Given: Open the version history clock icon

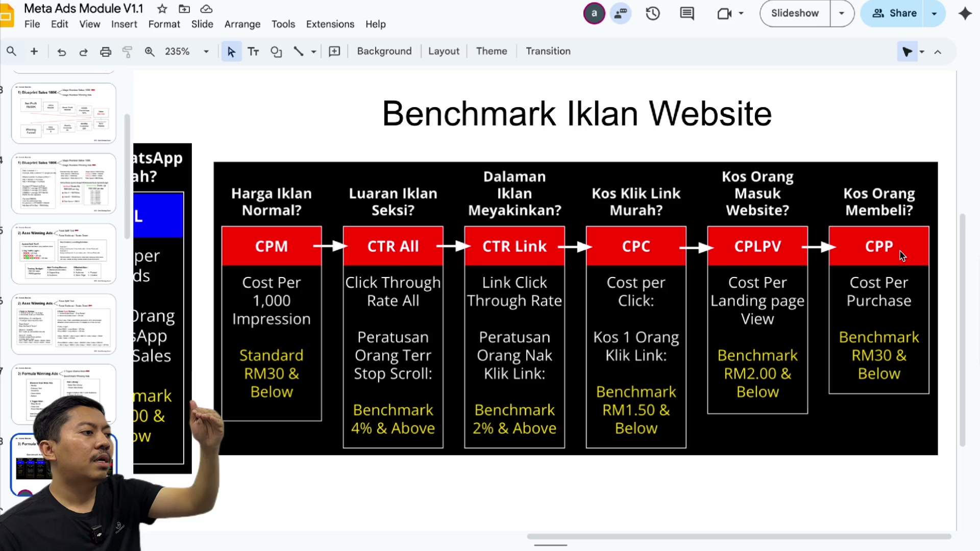Looking at the screenshot, I should (653, 13).
